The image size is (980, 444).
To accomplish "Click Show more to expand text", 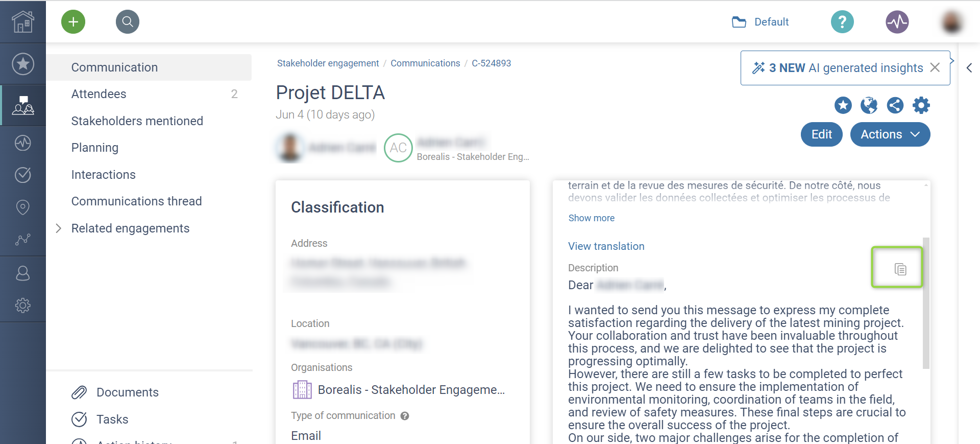I will [x=592, y=218].
